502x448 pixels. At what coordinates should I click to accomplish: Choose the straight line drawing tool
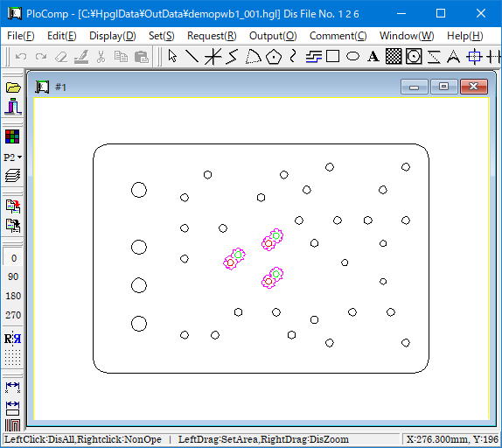click(192, 56)
